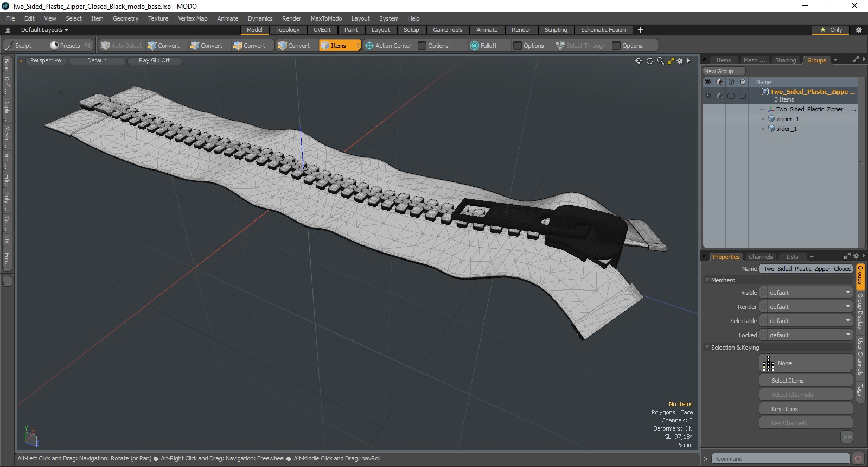Expand the Properties panel with arrows icon
This screenshot has height=467, width=868.
[847, 256]
